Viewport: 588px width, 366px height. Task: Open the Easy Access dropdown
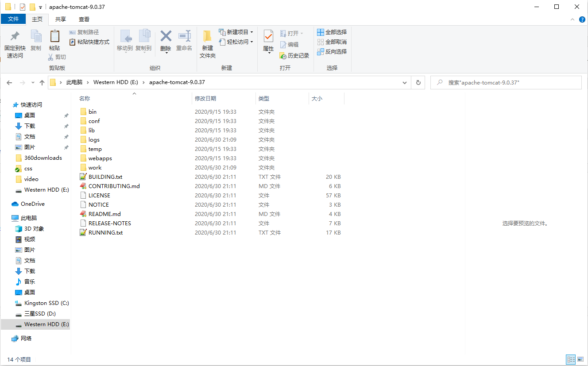251,42
